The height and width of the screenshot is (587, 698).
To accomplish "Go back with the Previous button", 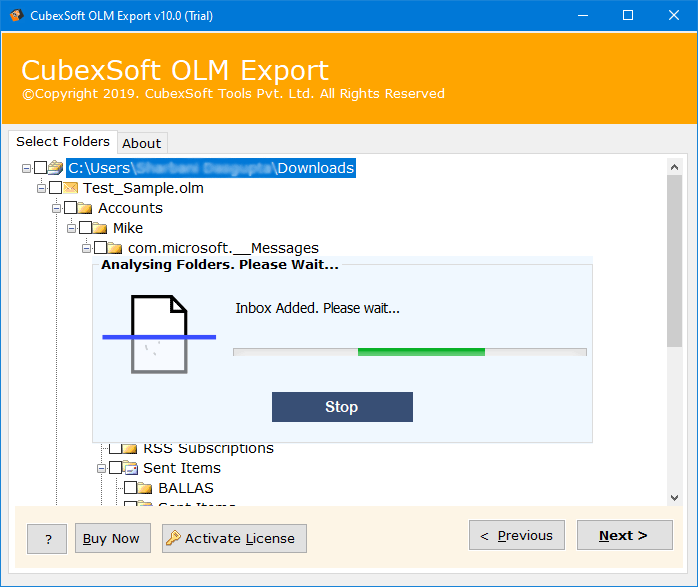I will [x=517, y=535].
